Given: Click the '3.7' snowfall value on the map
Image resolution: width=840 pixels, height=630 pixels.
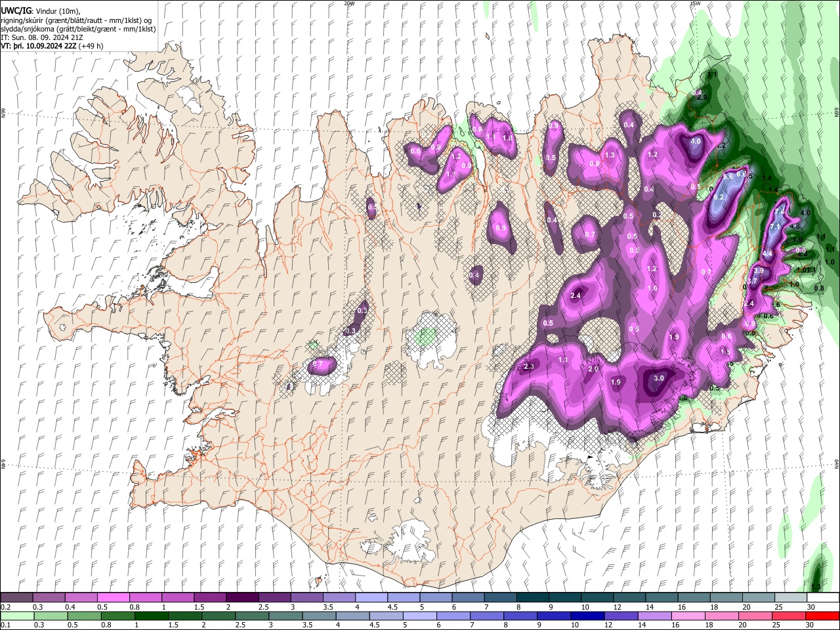Looking at the screenshot, I should (752, 281).
